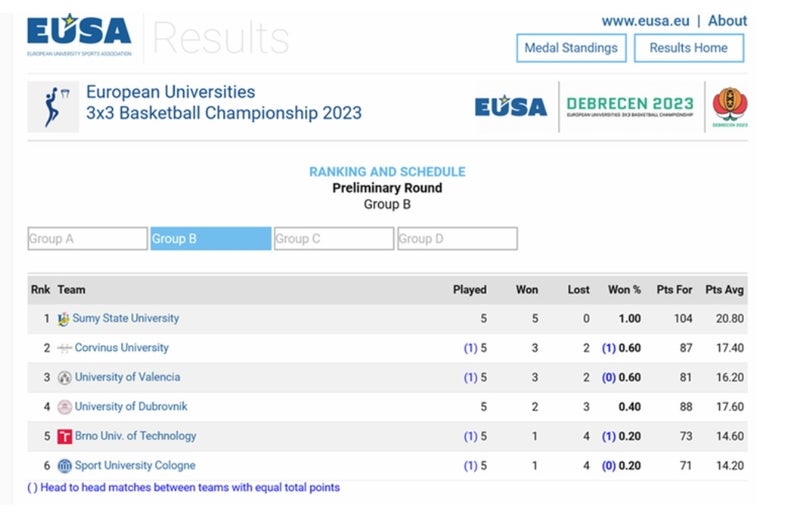Open Corvinus University team link

121,348
